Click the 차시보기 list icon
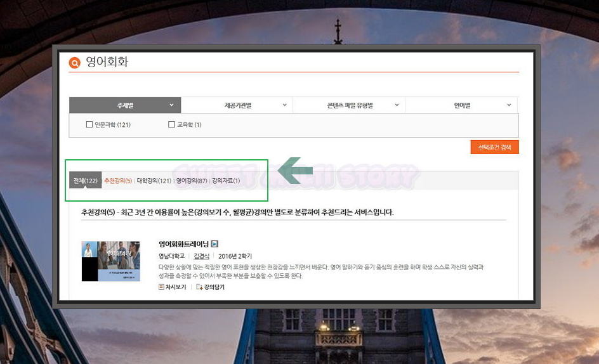 pos(161,287)
